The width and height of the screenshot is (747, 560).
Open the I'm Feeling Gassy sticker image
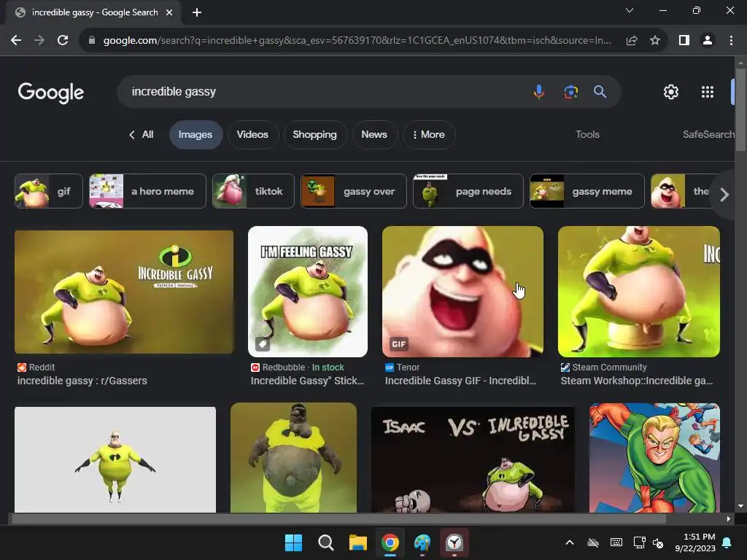point(308,292)
